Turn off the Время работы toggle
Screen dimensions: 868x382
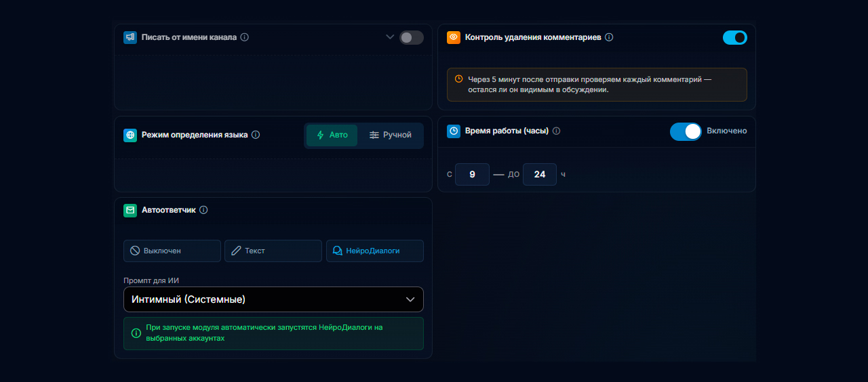tap(686, 131)
